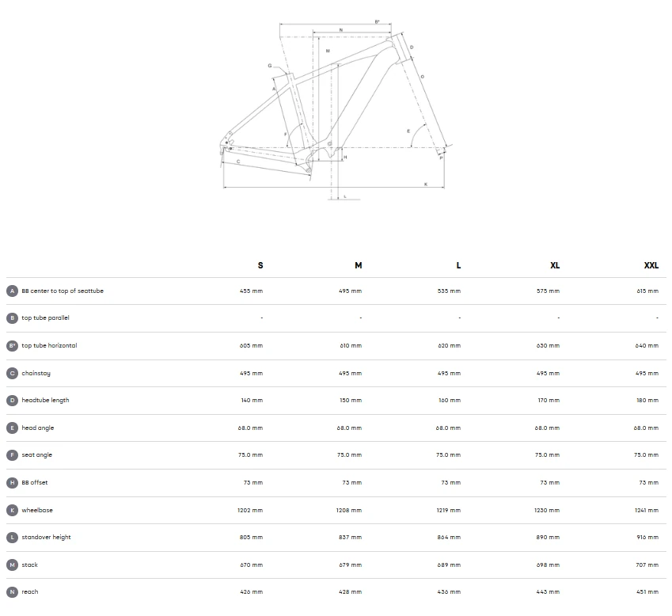Screen dimensions: 672x616
Task: Click the 'BB offset' row label
Action: (35, 483)
